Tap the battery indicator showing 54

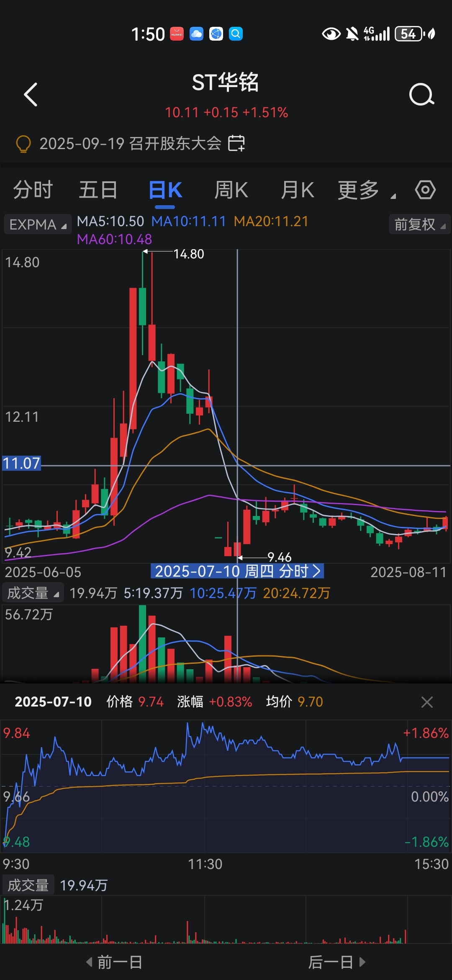click(410, 34)
